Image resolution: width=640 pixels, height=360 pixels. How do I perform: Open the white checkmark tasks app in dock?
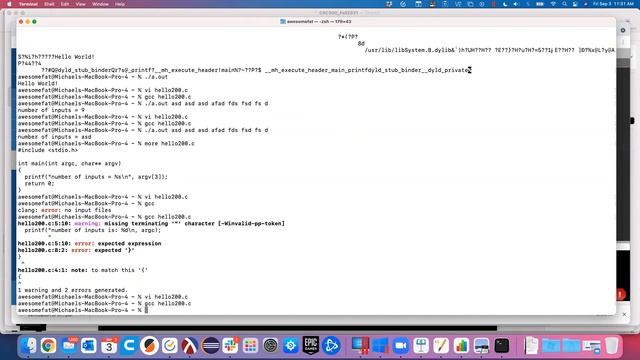click(x=169, y=346)
